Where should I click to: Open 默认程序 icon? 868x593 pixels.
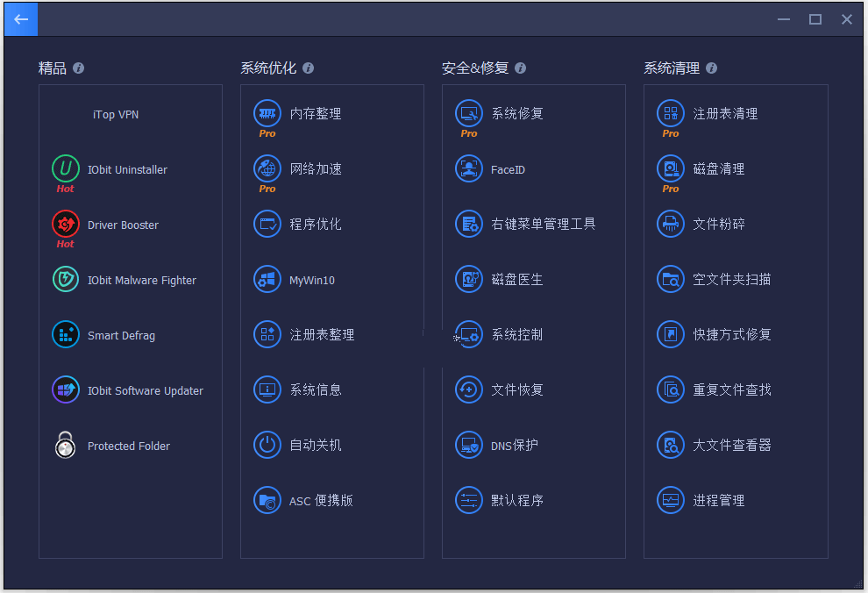[469, 500]
